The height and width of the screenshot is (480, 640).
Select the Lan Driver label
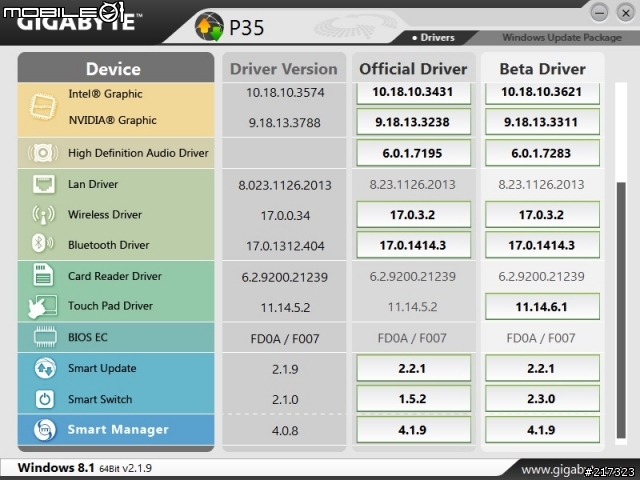point(93,184)
